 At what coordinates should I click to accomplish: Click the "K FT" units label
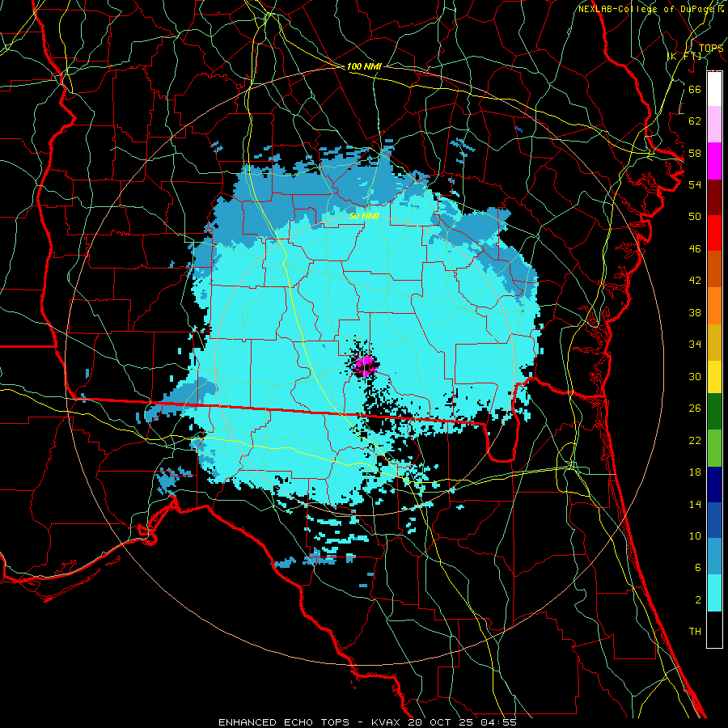pos(684,56)
